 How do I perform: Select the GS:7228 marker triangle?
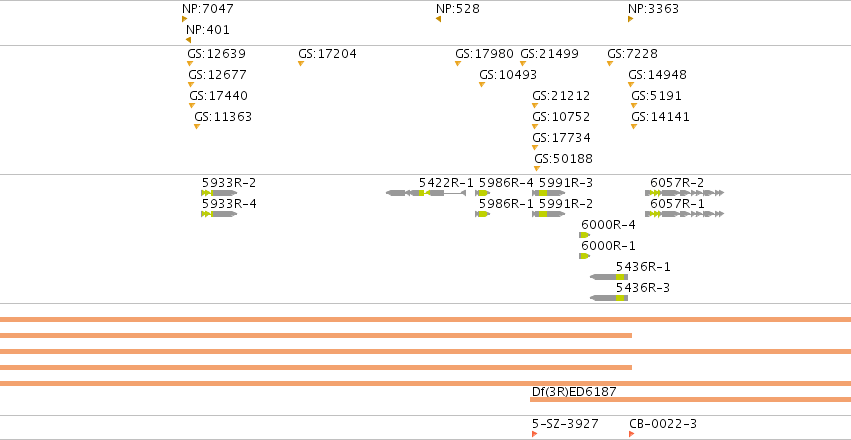[610, 63]
